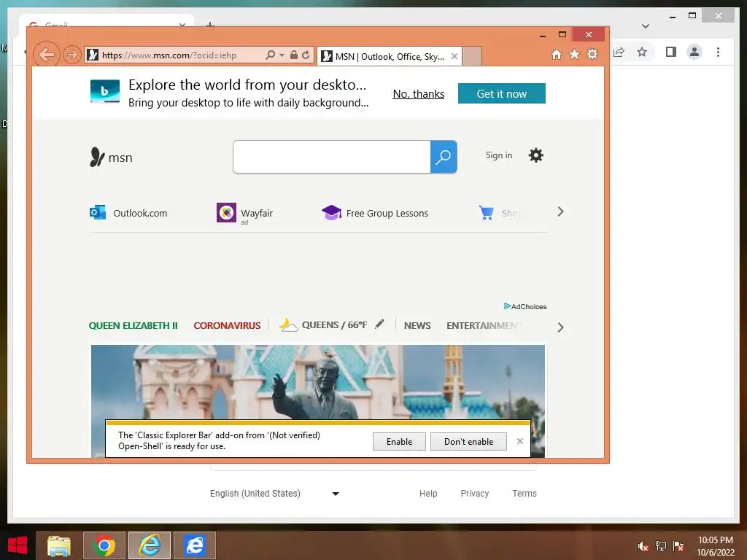Click Help link in Chrome page

coord(428,494)
